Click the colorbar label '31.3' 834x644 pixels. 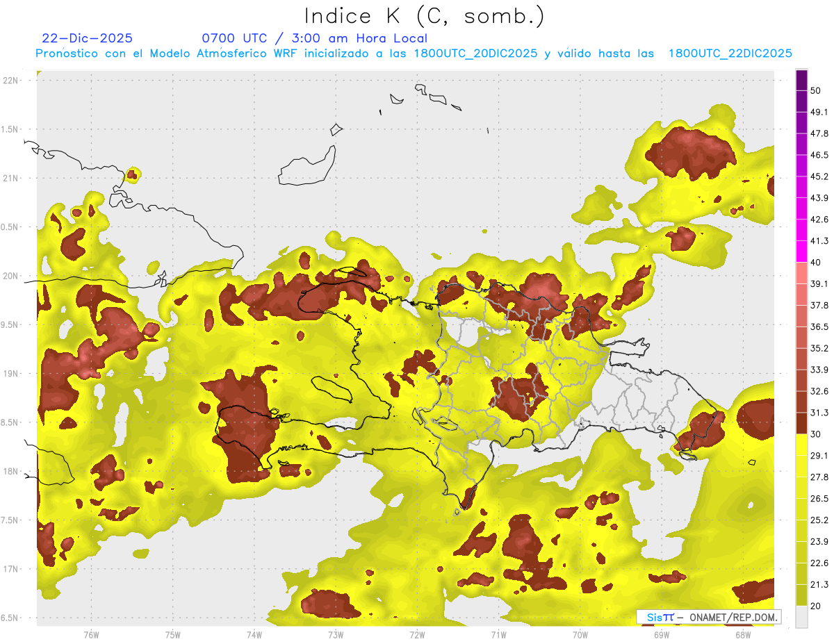[819, 413]
